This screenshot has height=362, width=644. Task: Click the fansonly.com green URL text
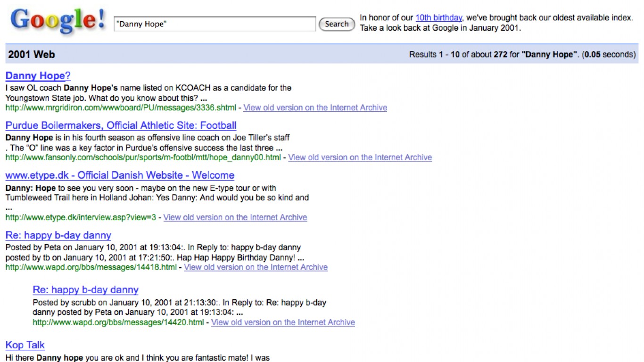click(143, 157)
